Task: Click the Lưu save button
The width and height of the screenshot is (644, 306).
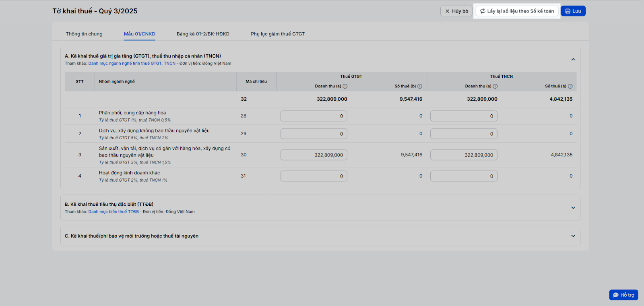Action: (573, 11)
